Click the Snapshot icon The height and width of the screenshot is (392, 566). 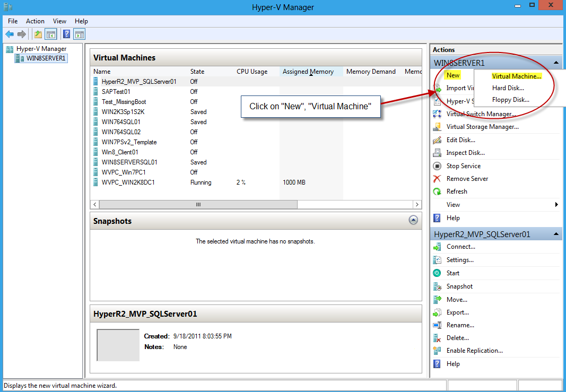(437, 286)
